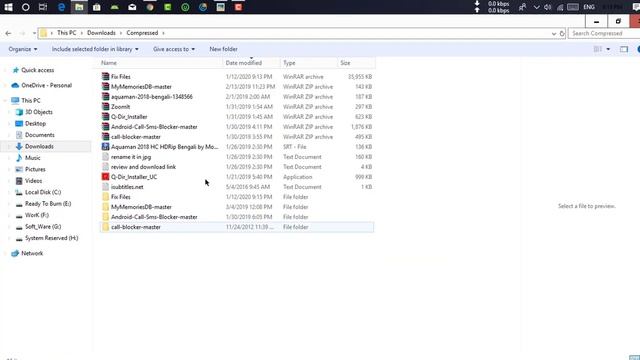Open System Reserved (H:) drive
640x360 pixels.
[x=51, y=238]
